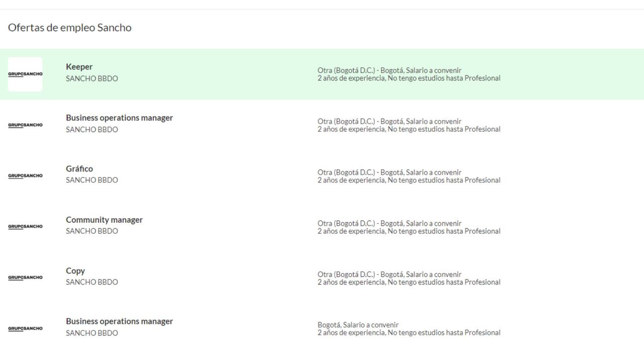
Task: Click SANCHO BBDO under the Gráfico listing
Action: pos(92,180)
